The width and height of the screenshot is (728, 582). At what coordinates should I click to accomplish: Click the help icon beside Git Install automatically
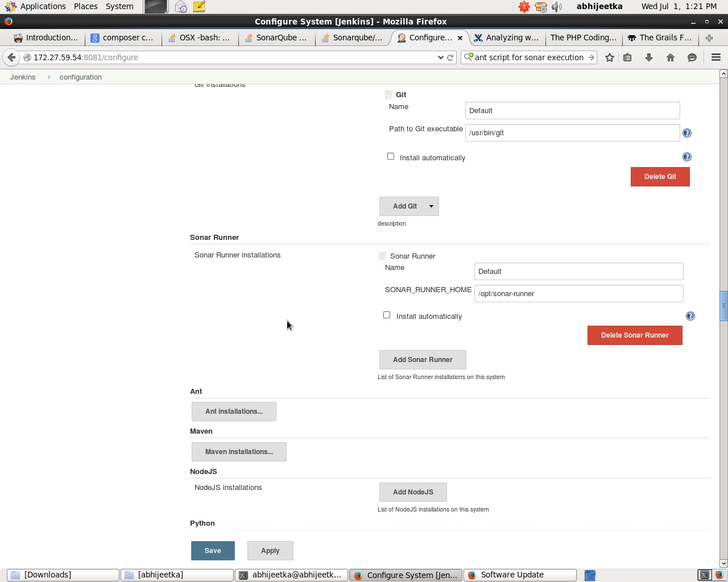[687, 157]
